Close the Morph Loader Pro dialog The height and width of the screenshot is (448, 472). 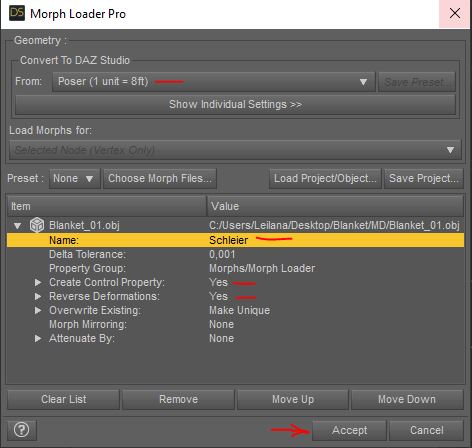[455, 14]
